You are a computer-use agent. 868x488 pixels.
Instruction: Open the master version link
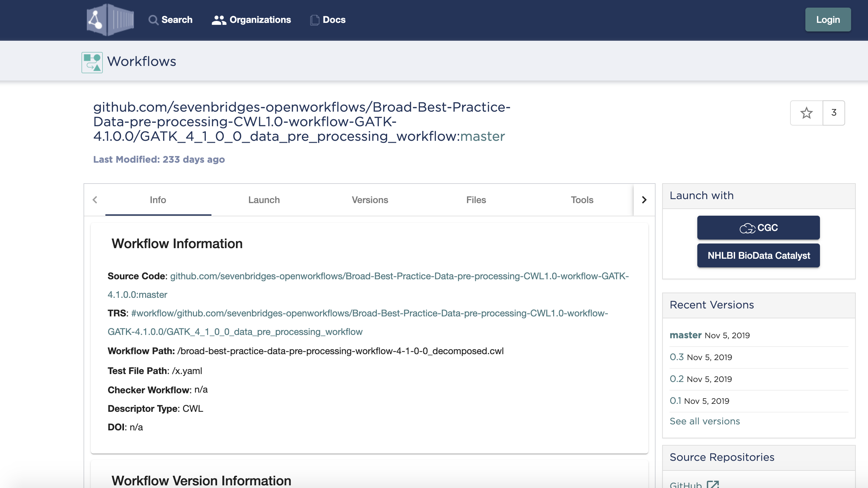(685, 335)
